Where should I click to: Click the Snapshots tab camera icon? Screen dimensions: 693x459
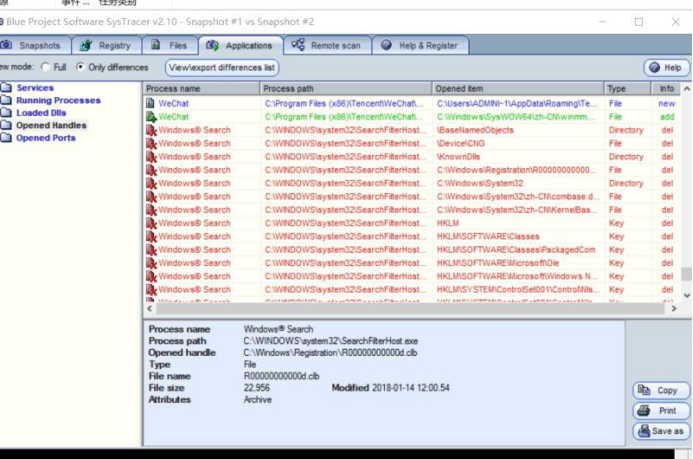pyautogui.click(x=6, y=45)
